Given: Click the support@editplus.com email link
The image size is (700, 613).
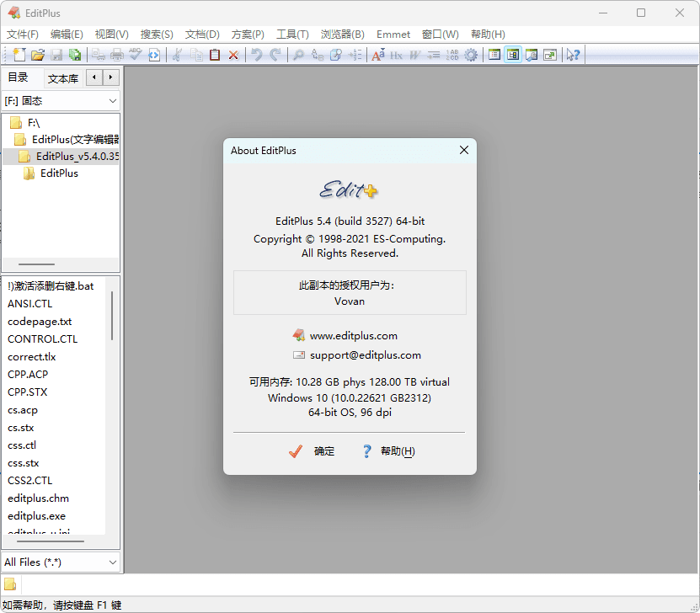Looking at the screenshot, I should 366,355.
